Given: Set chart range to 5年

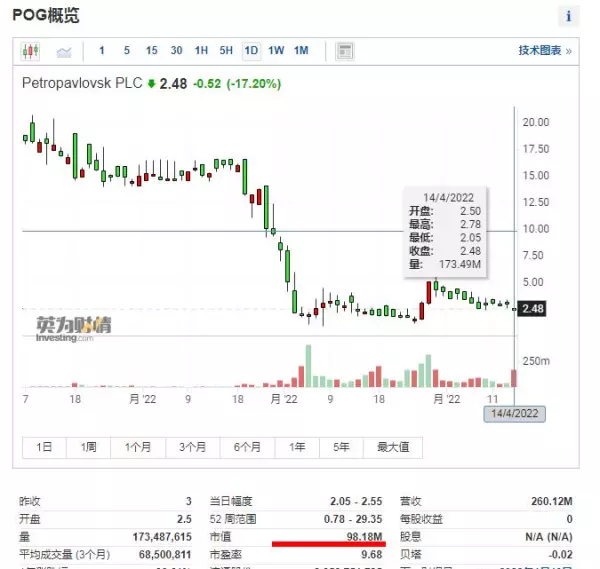Looking at the screenshot, I should click(341, 447).
